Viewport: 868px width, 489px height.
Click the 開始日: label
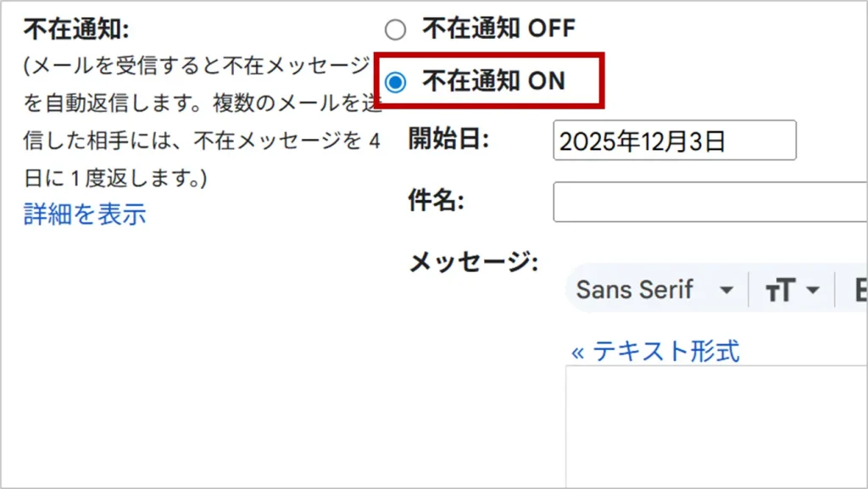click(x=448, y=139)
